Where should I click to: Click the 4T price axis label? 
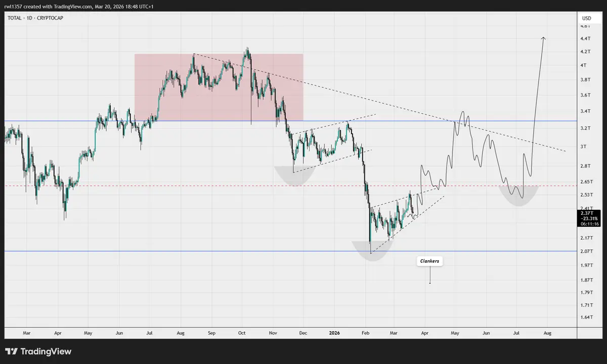(x=584, y=65)
